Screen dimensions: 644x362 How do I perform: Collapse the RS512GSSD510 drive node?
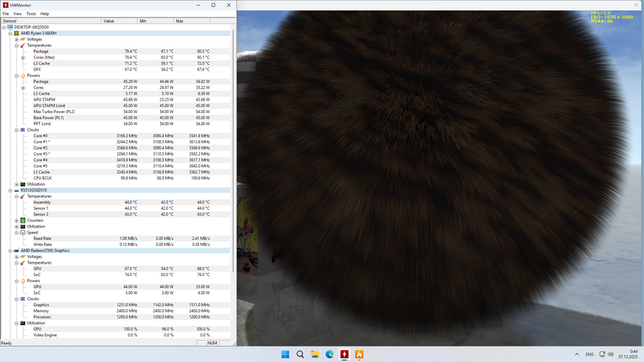point(10,190)
